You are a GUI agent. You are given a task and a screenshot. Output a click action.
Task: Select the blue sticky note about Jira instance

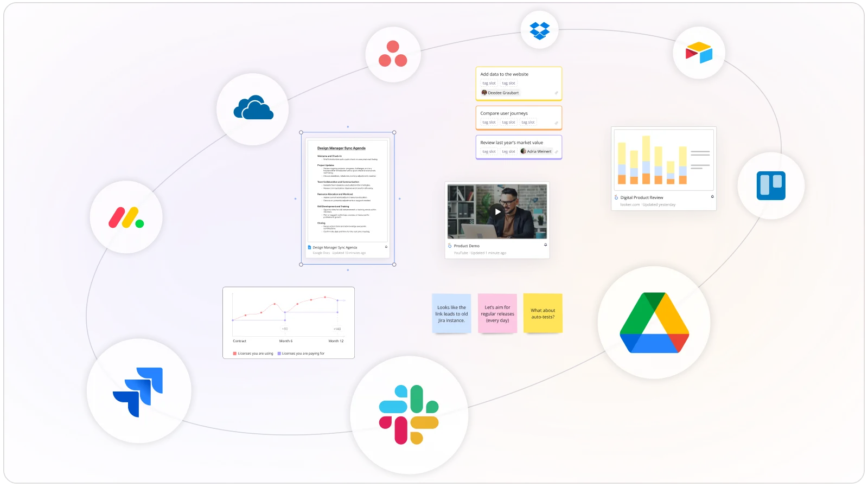451,313
